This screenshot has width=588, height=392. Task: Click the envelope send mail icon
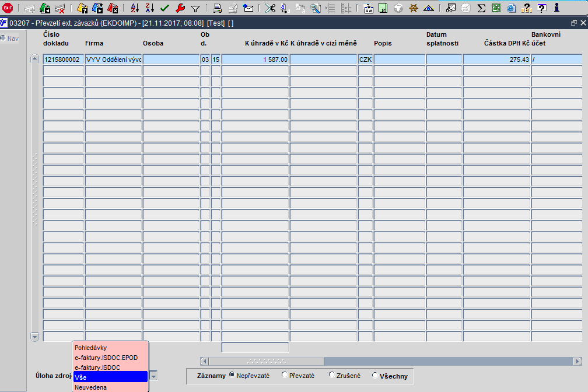click(249, 8)
